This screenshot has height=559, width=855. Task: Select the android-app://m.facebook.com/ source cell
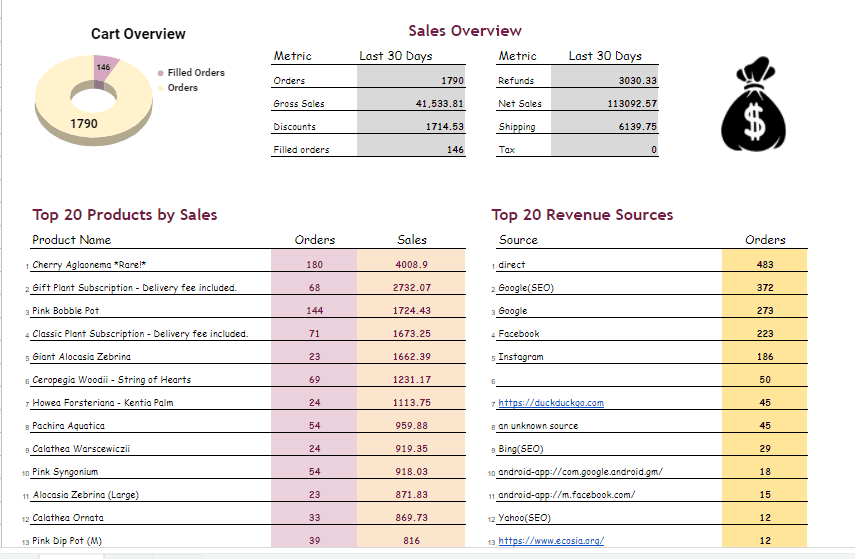point(567,495)
